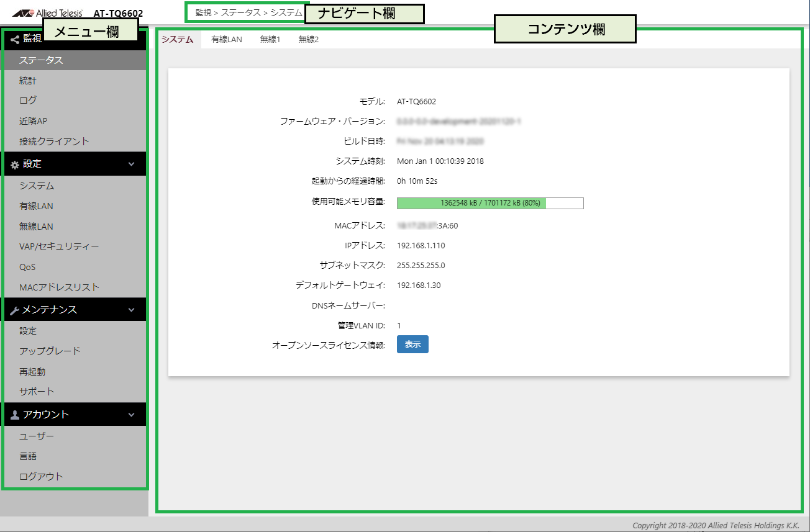
Task: Click subnet mask value 255.255.255.0
Action: pos(421,266)
